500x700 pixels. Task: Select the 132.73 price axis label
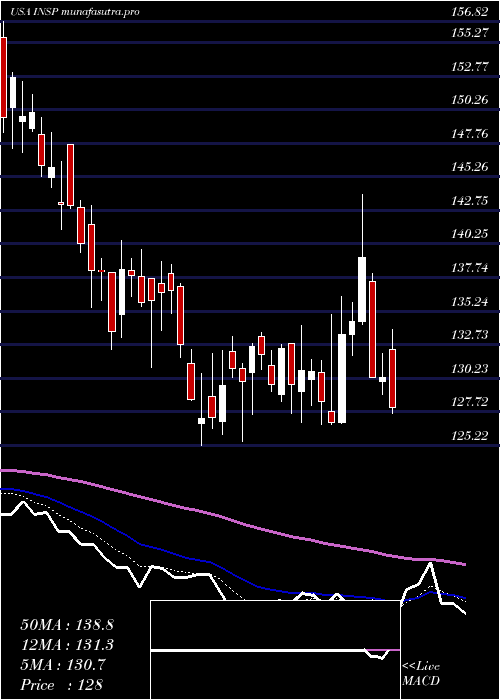click(x=469, y=335)
